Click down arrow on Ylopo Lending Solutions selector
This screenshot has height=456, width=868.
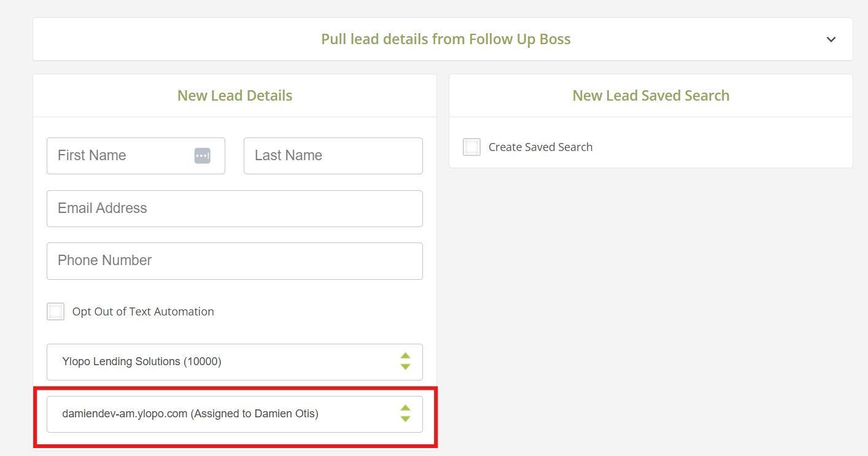point(405,366)
